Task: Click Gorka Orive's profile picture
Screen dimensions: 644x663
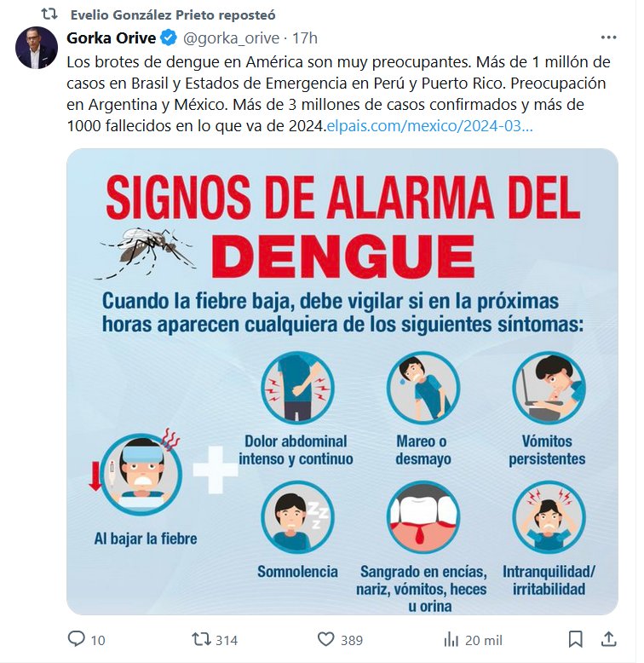Action: pos(37,48)
